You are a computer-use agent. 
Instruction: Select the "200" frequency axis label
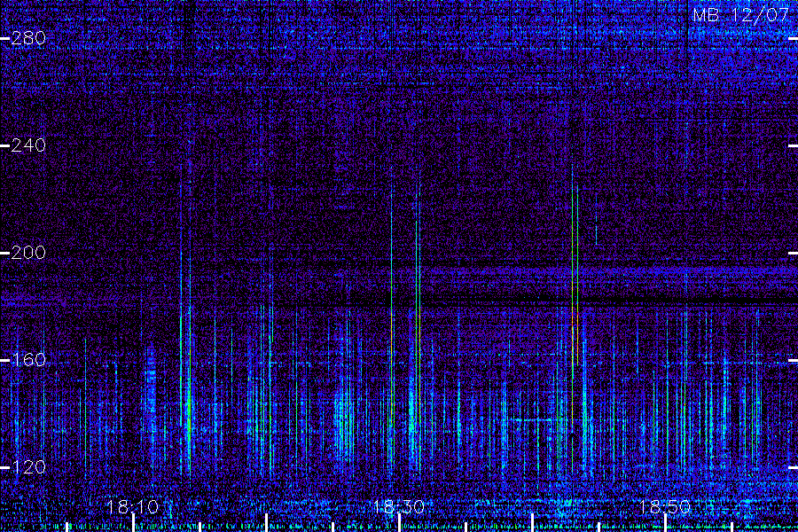[28, 253]
